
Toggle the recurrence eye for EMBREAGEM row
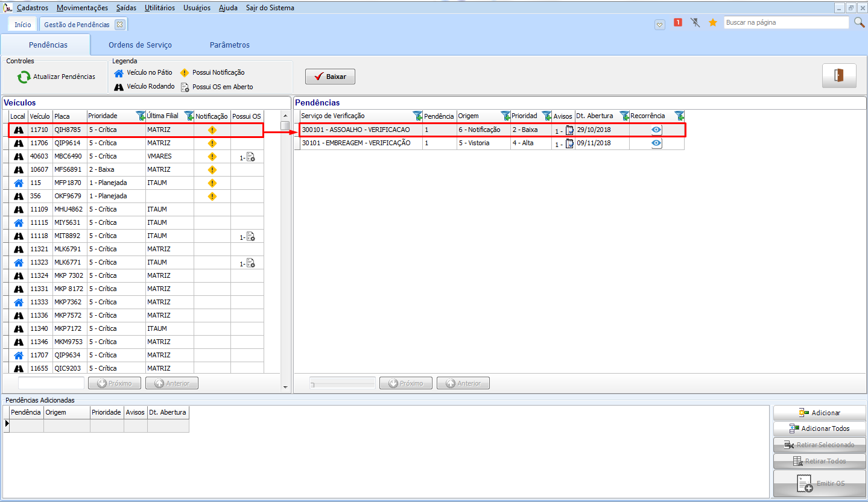(656, 143)
